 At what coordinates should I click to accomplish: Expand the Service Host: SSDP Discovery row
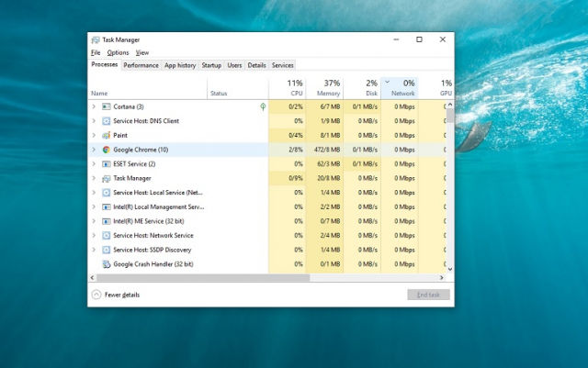click(x=94, y=250)
